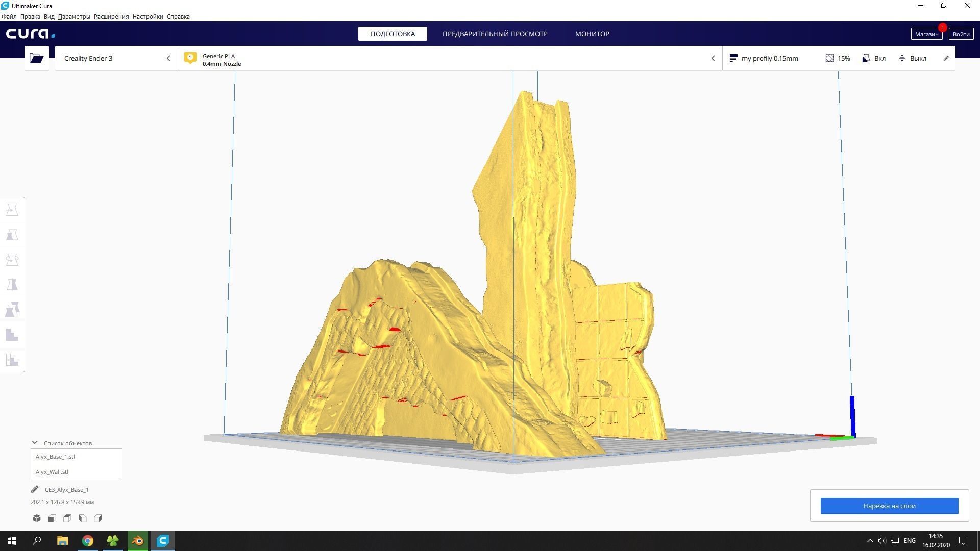
Task: Switch to the 3D isometric view cube
Action: (37, 518)
